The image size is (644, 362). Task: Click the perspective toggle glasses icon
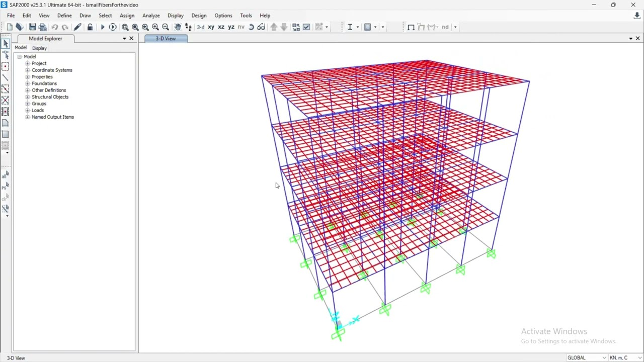point(261,27)
